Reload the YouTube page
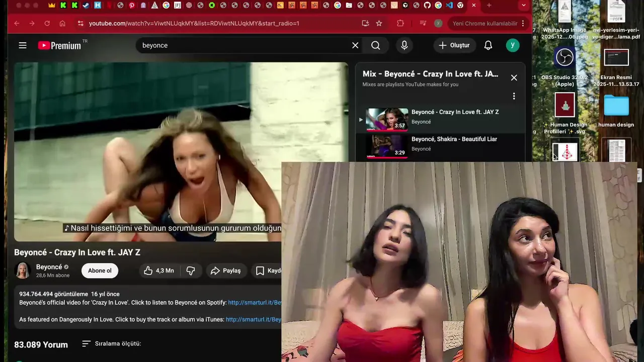 pyautogui.click(x=47, y=23)
